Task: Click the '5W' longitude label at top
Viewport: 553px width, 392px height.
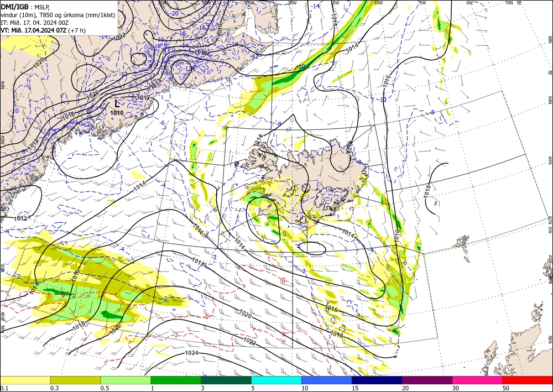Action: click(423, 2)
